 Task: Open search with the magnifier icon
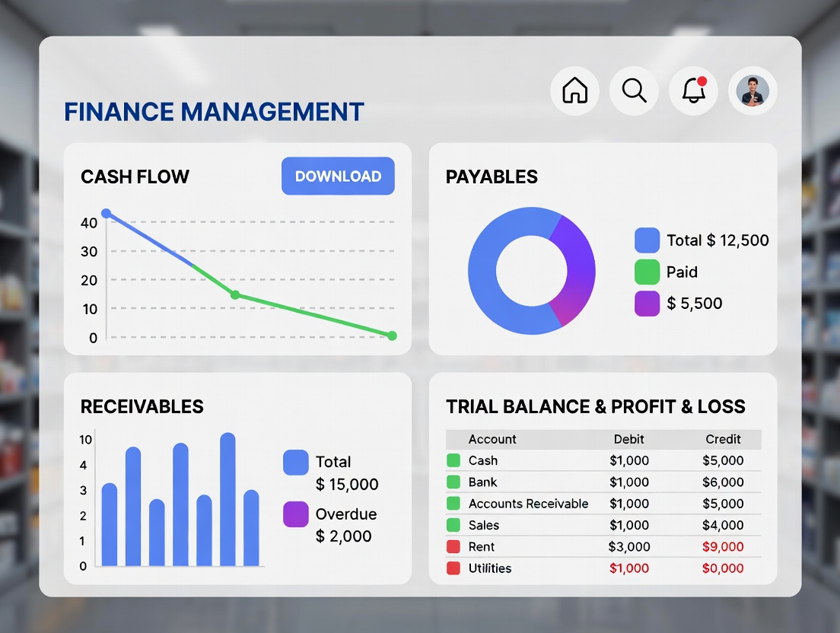click(x=634, y=91)
